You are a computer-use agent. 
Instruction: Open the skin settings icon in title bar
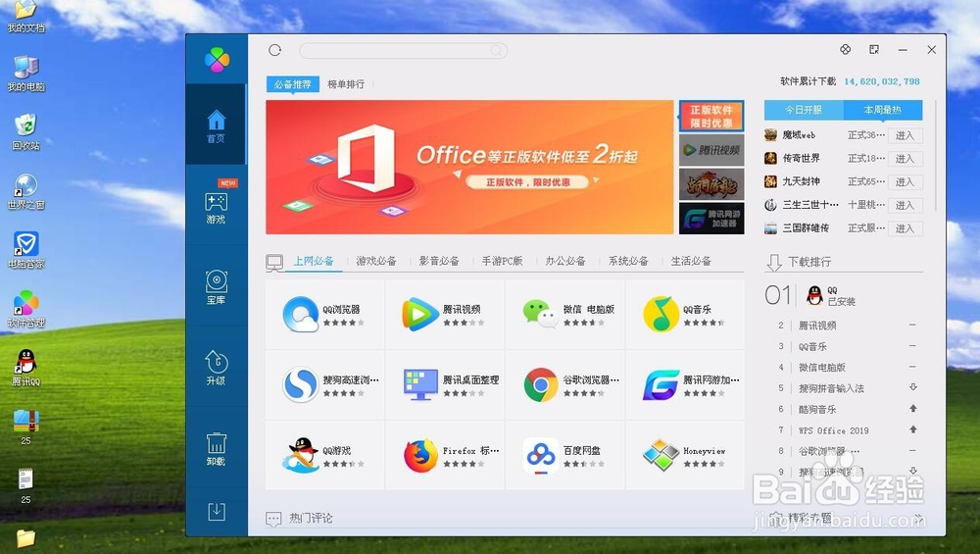pos(845,49)
